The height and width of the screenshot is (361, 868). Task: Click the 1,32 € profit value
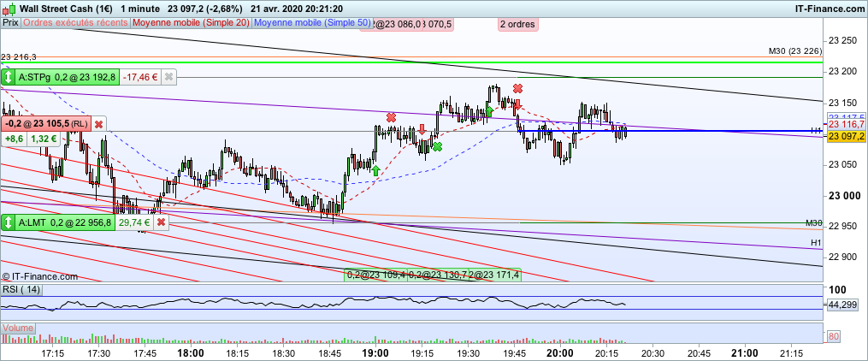tap(43, 139)
